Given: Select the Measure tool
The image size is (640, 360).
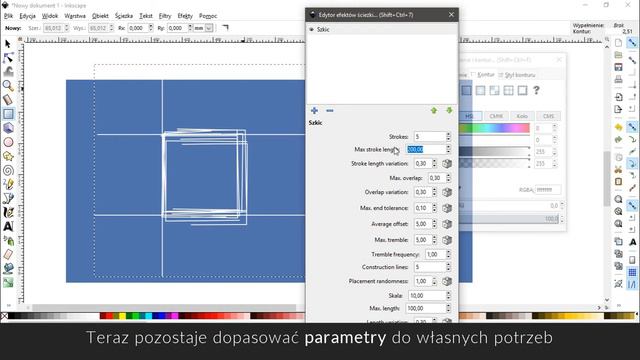Looking at the screenshot, I should tap(8, 100).
